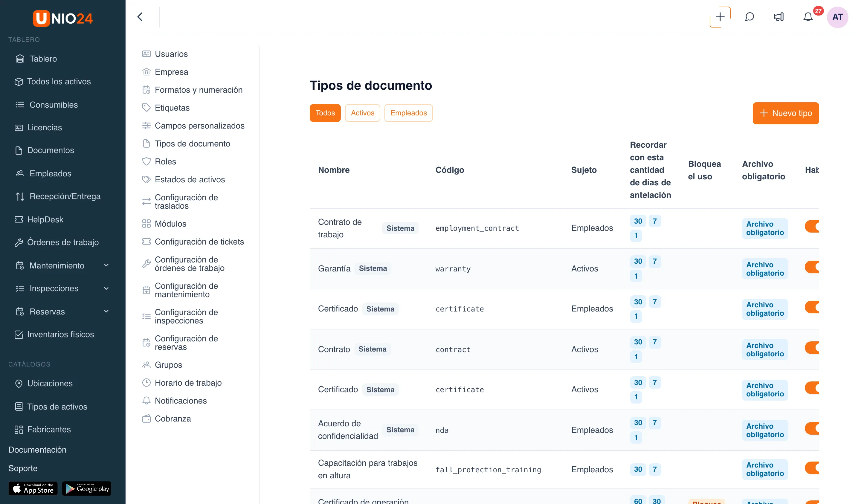Click the App Store download badge
Image resolution: width=861 pixels, height=504 pixels.
pos(33,489)
